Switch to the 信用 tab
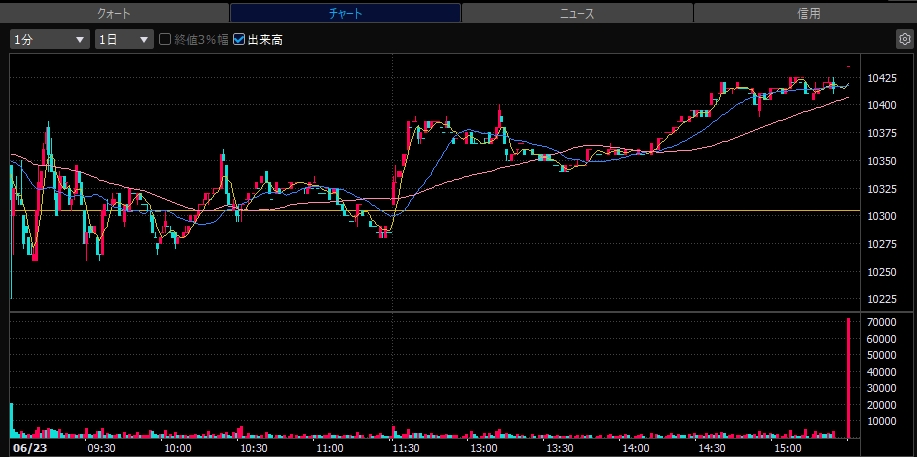Screen dimensions: 917x457 tap(805, 13)
